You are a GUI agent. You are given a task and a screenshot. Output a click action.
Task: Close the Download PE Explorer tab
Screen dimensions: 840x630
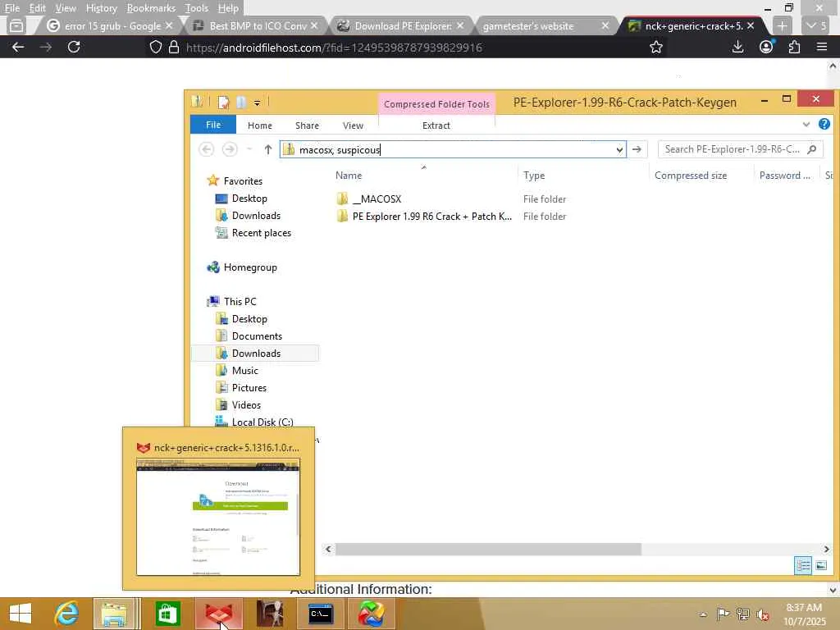point(459,25)
